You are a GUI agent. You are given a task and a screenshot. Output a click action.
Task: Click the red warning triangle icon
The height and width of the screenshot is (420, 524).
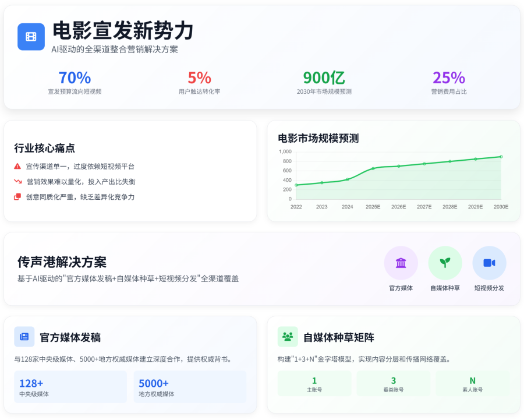pyautogui.click(x=17, y=166)
